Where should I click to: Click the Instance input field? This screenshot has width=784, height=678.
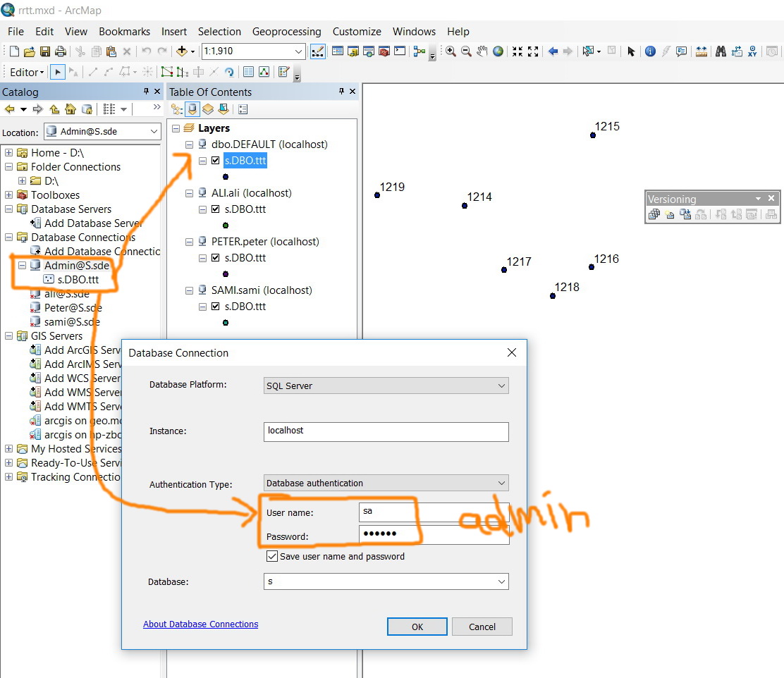click(386, 431)
